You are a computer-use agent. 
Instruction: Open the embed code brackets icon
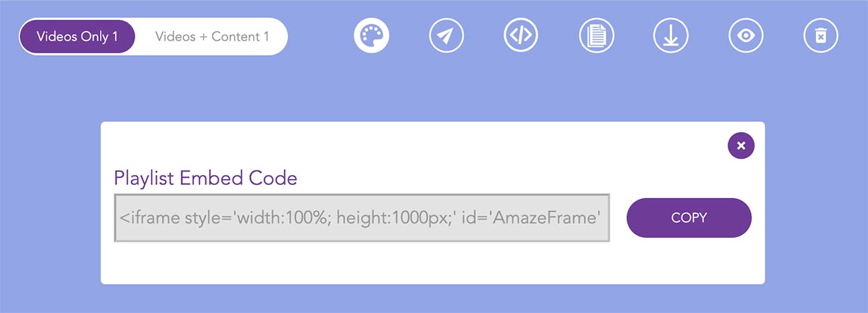click(x=522, y=35)
